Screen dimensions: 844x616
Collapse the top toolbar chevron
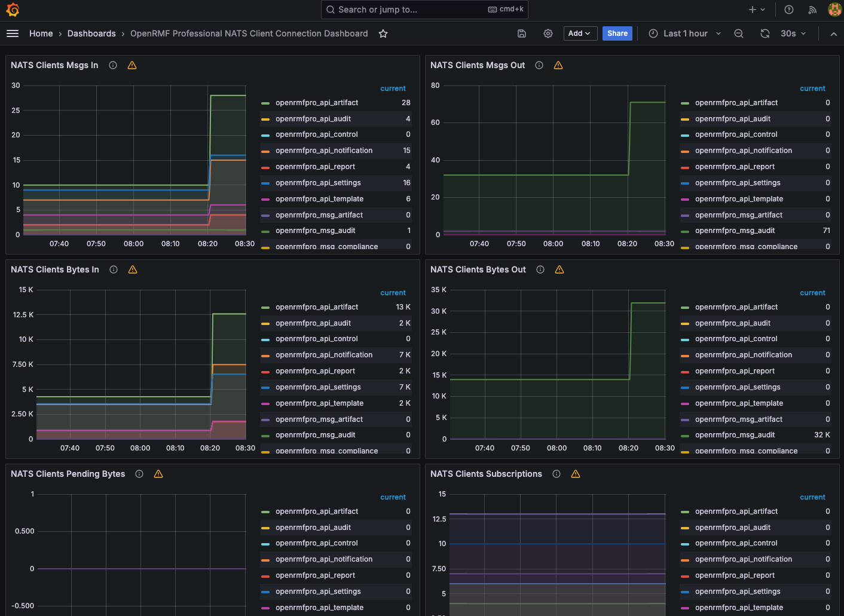click(833, 33)
